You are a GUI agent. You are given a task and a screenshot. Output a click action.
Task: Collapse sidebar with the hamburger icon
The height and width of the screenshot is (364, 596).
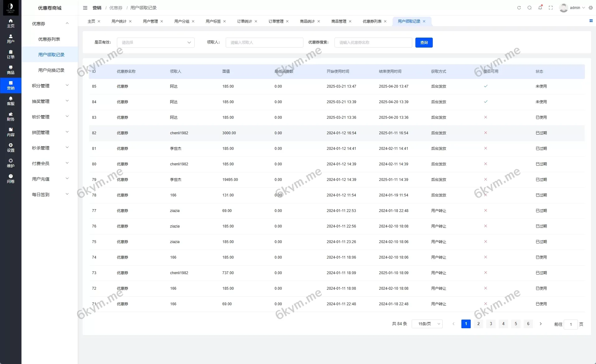tap(85, 8)
